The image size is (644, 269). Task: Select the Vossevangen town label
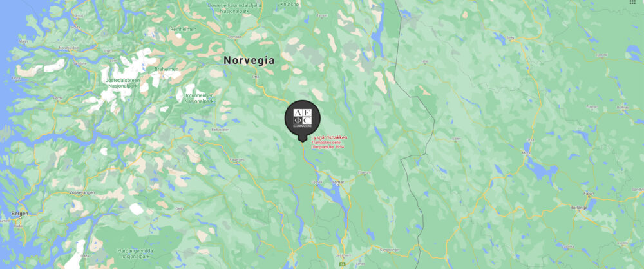pyautogui.click(x=82, y=192)
